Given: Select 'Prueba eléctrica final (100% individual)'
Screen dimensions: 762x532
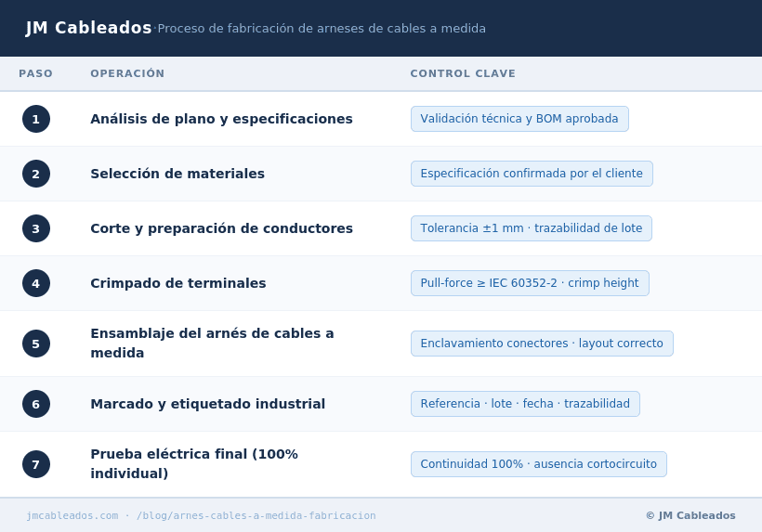Looking at the screenshot, I should [x=194, y=464].
